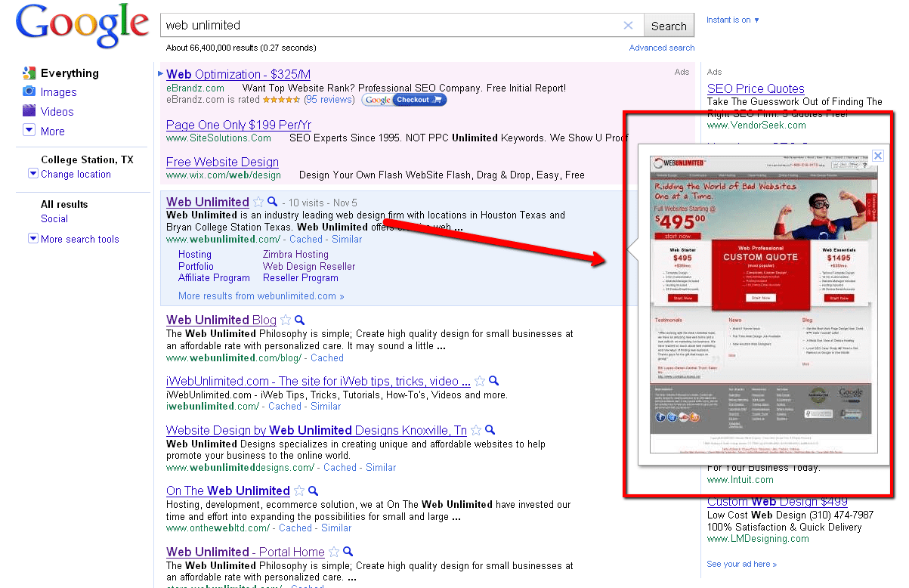The width and height of the screenshot is (909, 588).
Task: Click preview magnifier for On The Web Unlimited
Action: (313, 491)
